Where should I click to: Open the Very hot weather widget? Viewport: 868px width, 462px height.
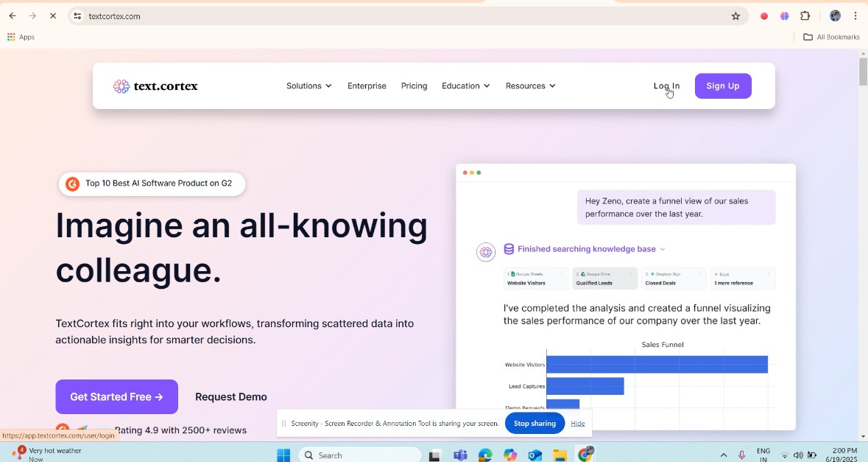tap(47, 455)
